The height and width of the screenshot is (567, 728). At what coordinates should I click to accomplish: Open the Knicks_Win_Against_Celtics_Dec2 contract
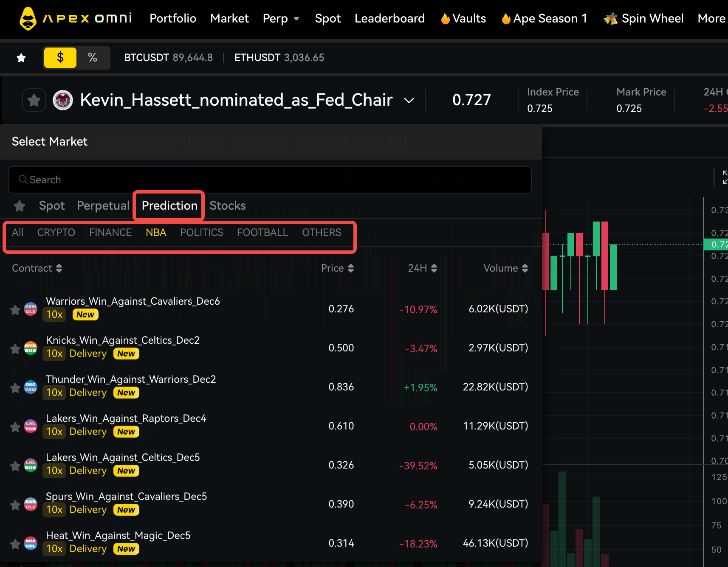tap(123, 340)
